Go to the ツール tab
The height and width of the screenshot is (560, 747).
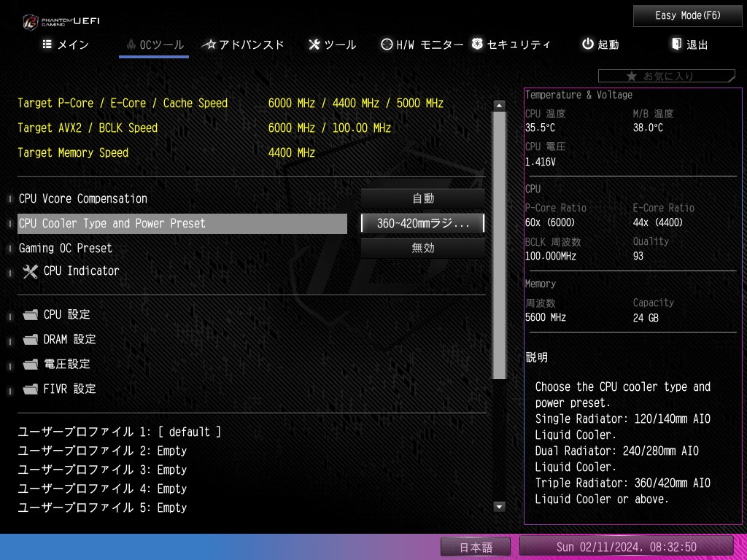pyautogui.click(x=332, y=44)
